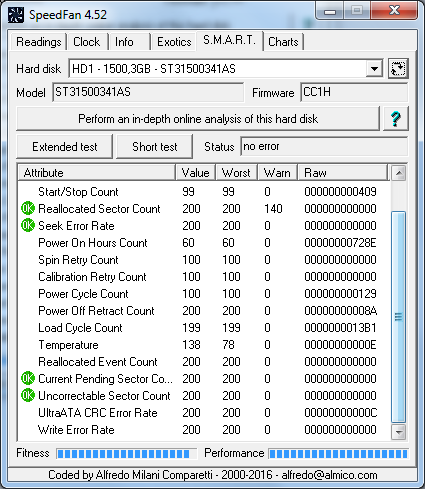The width and height of the screenshot is (425, 489).
Task: Select the Calibration Retry Count row
Action: click(x=204, y=277)
